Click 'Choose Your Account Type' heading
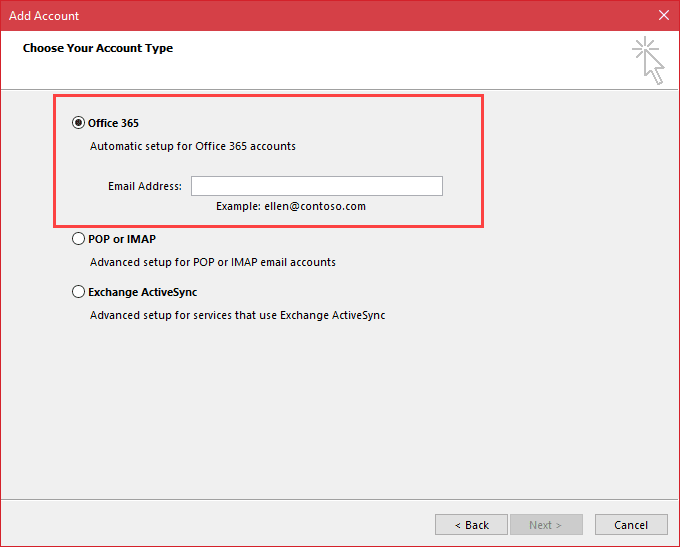 point(98,48)
